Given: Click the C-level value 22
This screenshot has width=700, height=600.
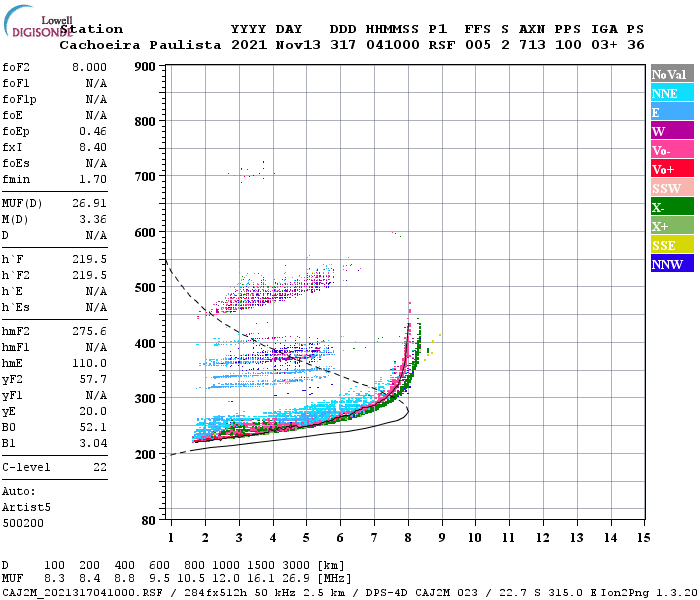Looking at the screenshot, I should coord(100,467).
